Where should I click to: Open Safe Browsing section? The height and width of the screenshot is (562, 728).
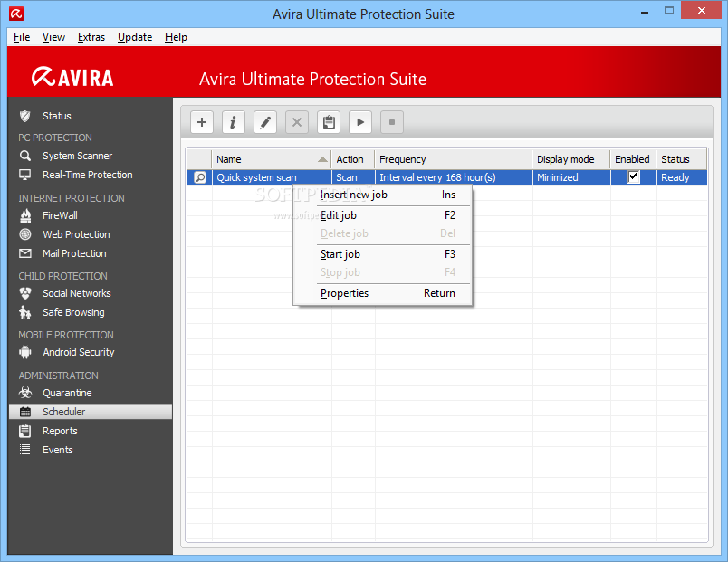coord(73,313)
